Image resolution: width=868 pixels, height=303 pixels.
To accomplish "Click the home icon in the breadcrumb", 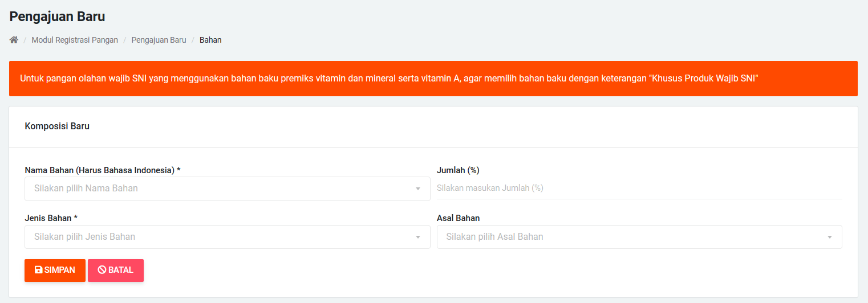I will 14,40.
